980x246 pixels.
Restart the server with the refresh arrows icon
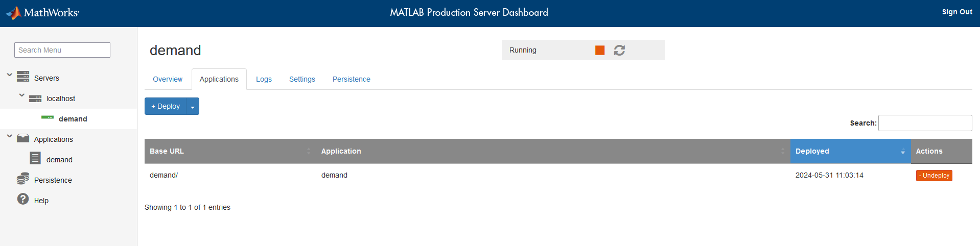pos(619,50)
